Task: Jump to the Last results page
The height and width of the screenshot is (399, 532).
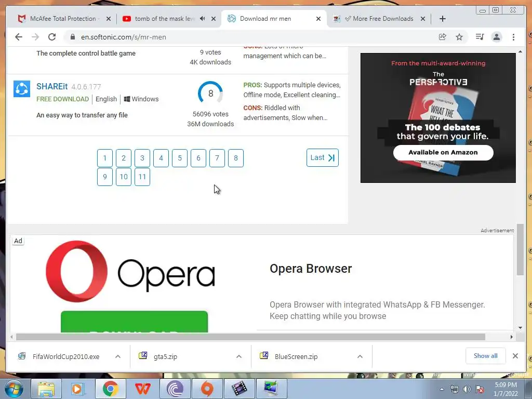Action: (x=322, y=158)
